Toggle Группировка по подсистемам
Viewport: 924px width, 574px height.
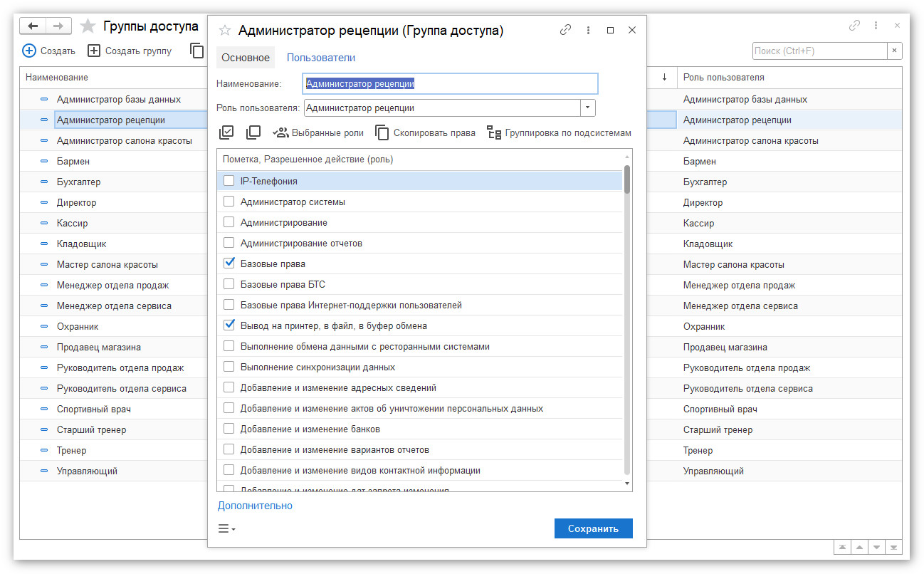pos(559,132)
